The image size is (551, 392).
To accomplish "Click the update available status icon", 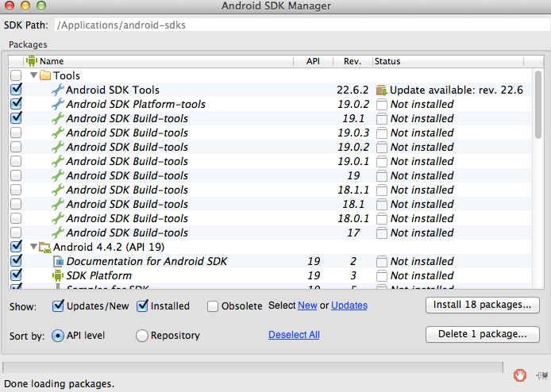I will pyautogui.click(x=382, y=90).
